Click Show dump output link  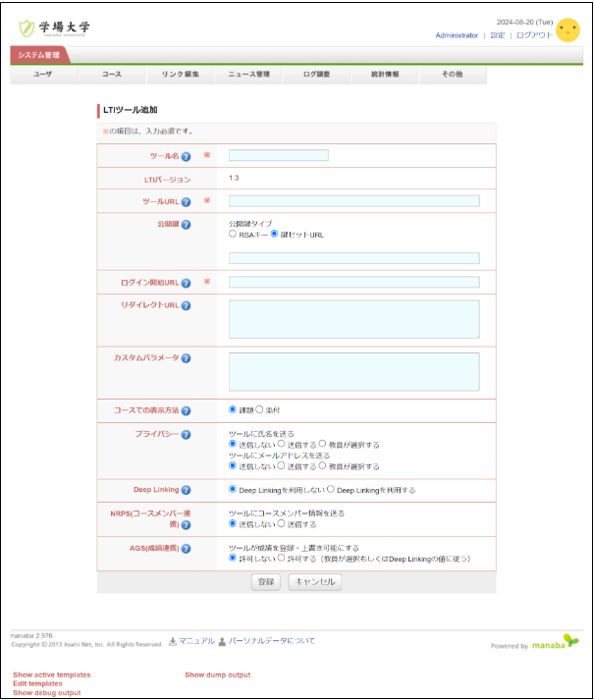pos(218,675)
